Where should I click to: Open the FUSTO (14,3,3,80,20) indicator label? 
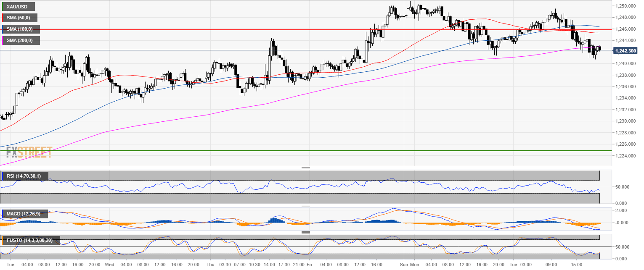coord(30,241)
